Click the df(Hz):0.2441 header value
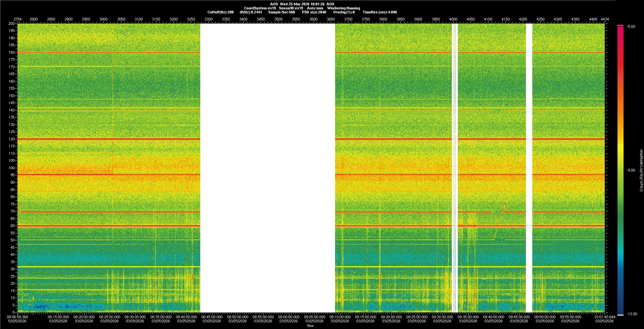The height and width of the screenshot is (329, 644). (x=251, y=12)
